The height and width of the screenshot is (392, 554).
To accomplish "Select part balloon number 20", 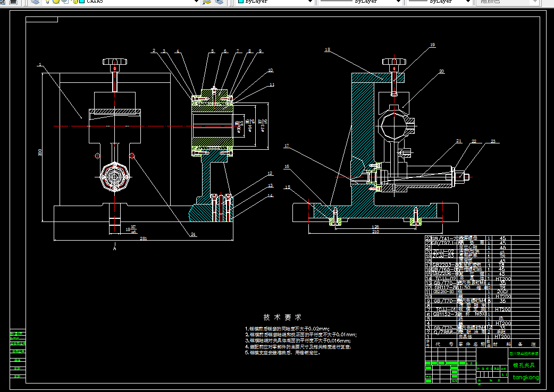I will [442, 71].
